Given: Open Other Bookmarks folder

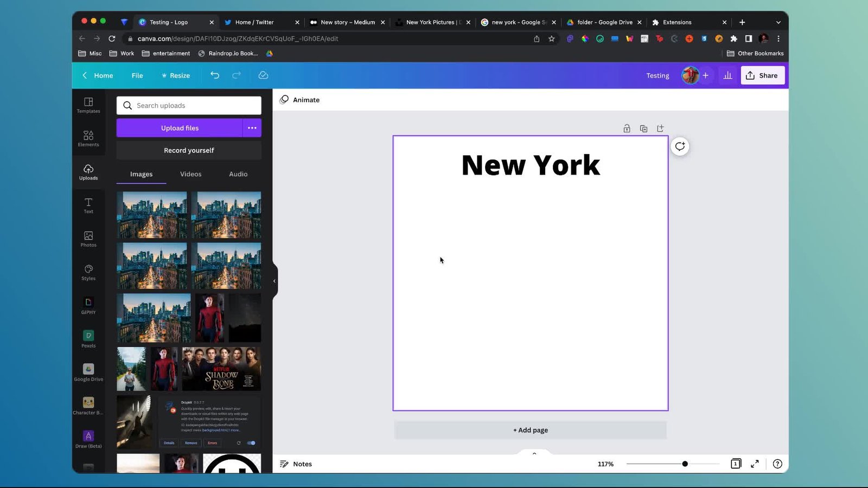Looking at the screenshot, I should pos(755,53).
